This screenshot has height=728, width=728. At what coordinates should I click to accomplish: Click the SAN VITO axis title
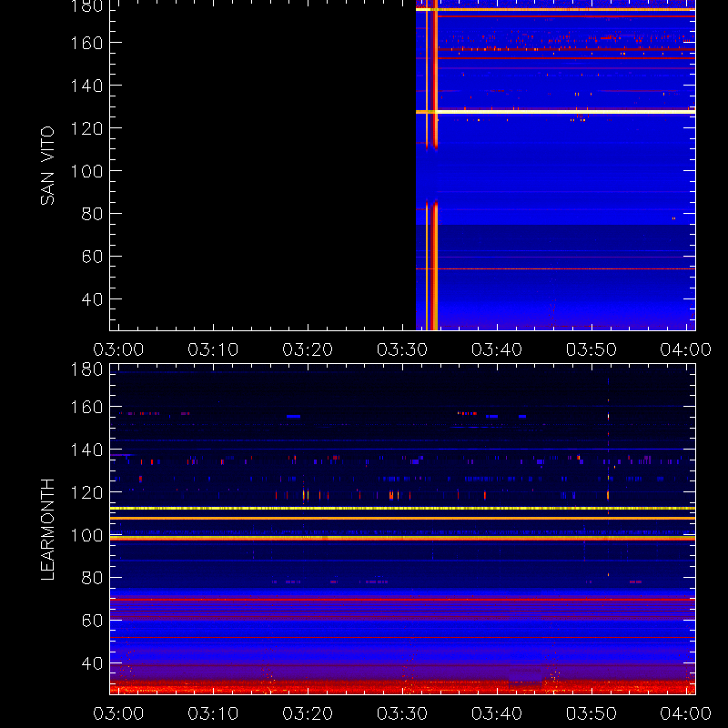[47, 166]
